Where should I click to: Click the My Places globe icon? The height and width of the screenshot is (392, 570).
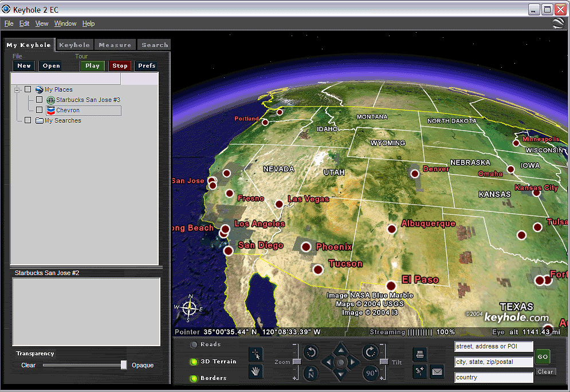(x=40, y=89)
